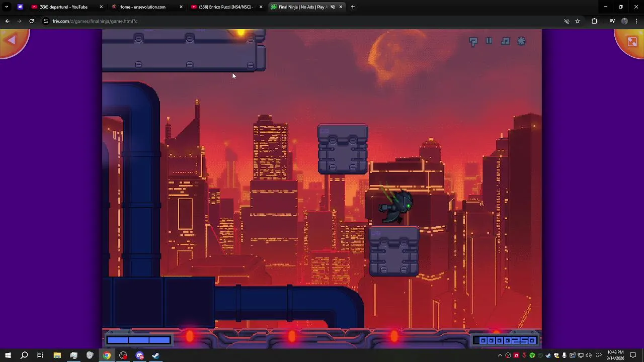
Task: Click the pinned purple tab icon
Action: (20, 7)
